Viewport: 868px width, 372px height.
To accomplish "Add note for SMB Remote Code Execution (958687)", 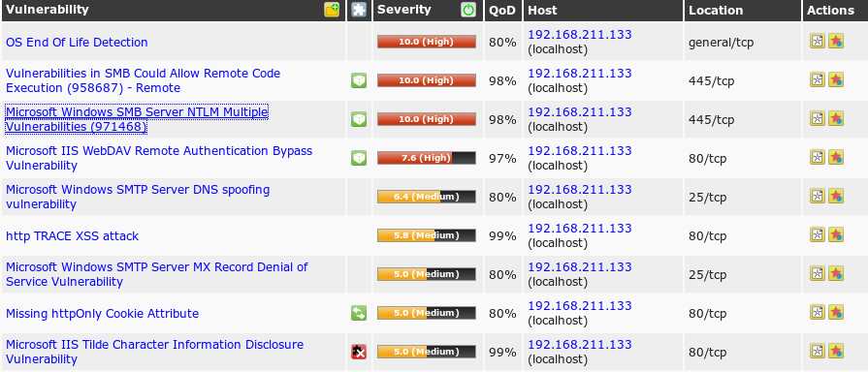I will [x=817, y=79].
